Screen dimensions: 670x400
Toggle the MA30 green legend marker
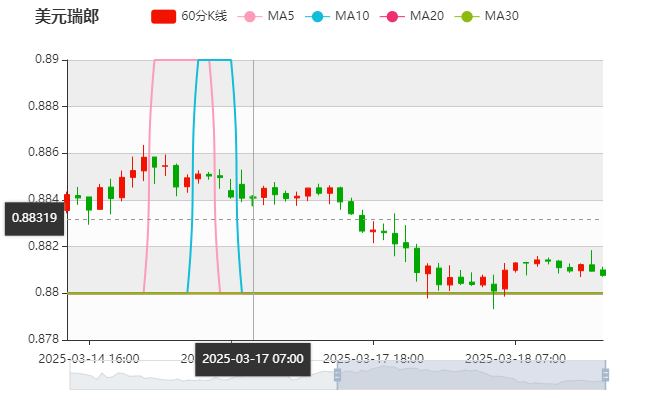pyautogui.click(x=466, y=16)
